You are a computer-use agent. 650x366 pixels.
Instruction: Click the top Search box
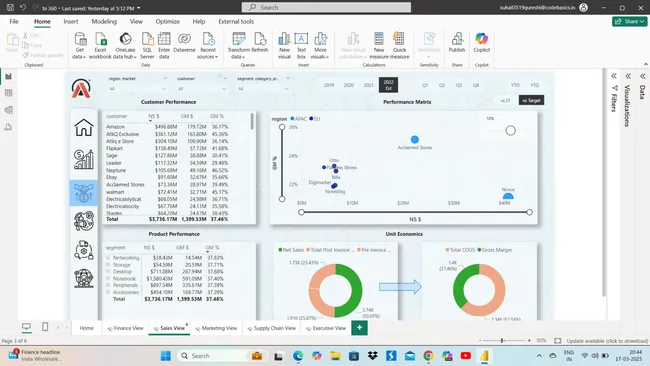coord(326,7)
